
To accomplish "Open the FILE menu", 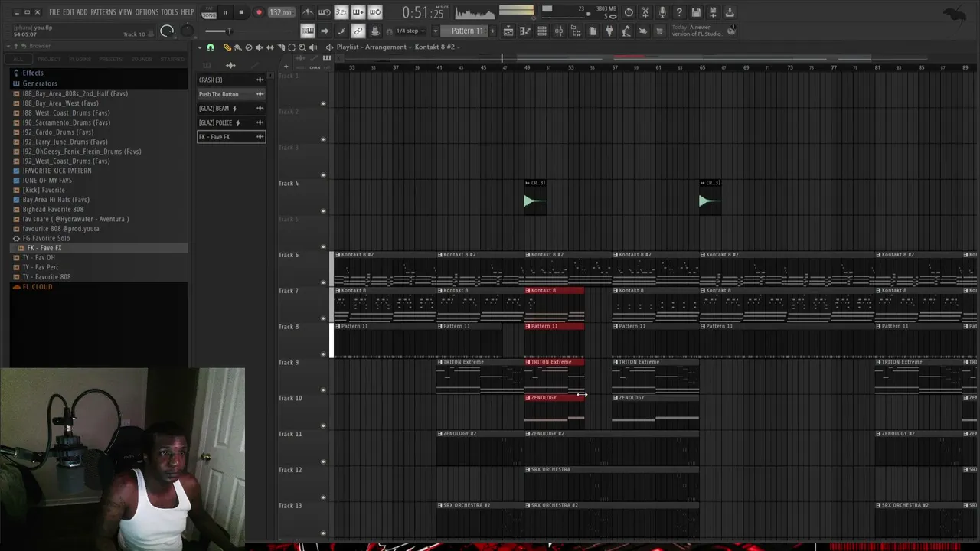I will [x=54, y=12].
